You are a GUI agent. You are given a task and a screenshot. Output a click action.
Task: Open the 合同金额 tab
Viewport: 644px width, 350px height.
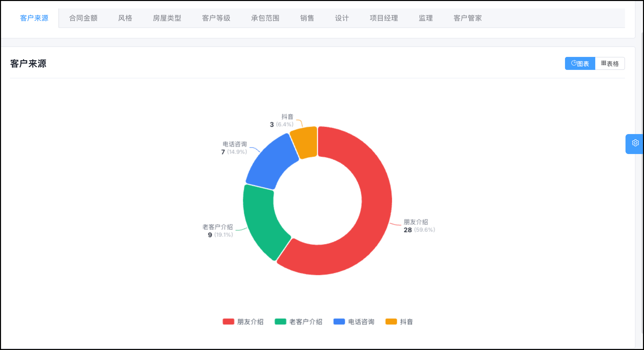click(83, 18)
